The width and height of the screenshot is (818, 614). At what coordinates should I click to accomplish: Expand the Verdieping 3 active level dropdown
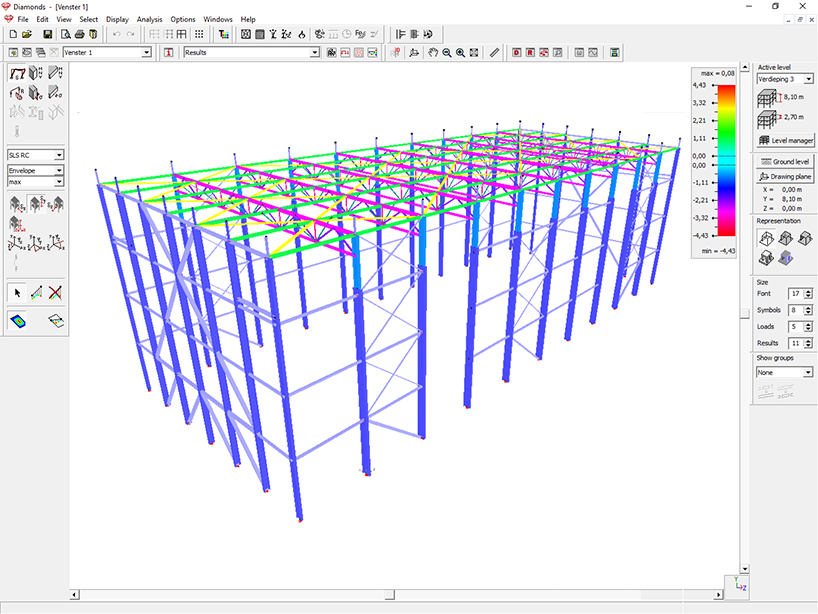pyautogui.click(x=808, y=79)
